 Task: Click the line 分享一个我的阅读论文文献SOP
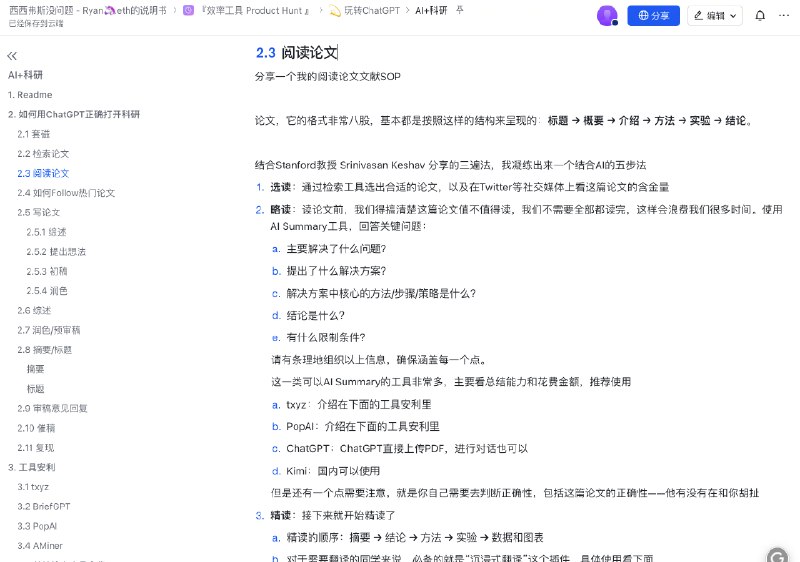(x=328, y=76)
